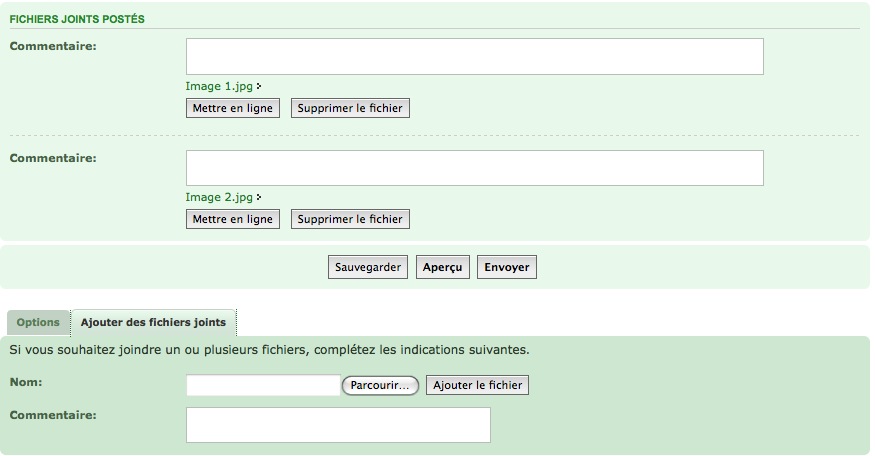Delete Image 2.jpg with Supprimer le fichier
Viewport: 875px width, 456px height.
(x=350, y=219)
